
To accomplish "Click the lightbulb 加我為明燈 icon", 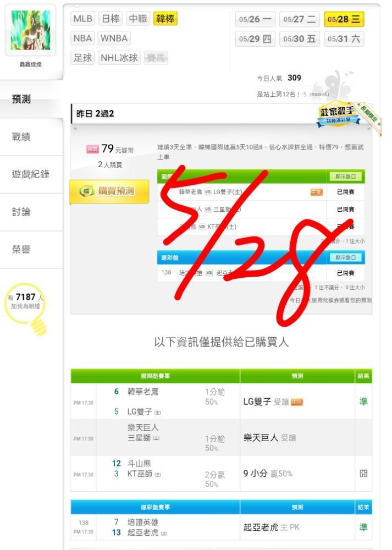I will 26,307.
